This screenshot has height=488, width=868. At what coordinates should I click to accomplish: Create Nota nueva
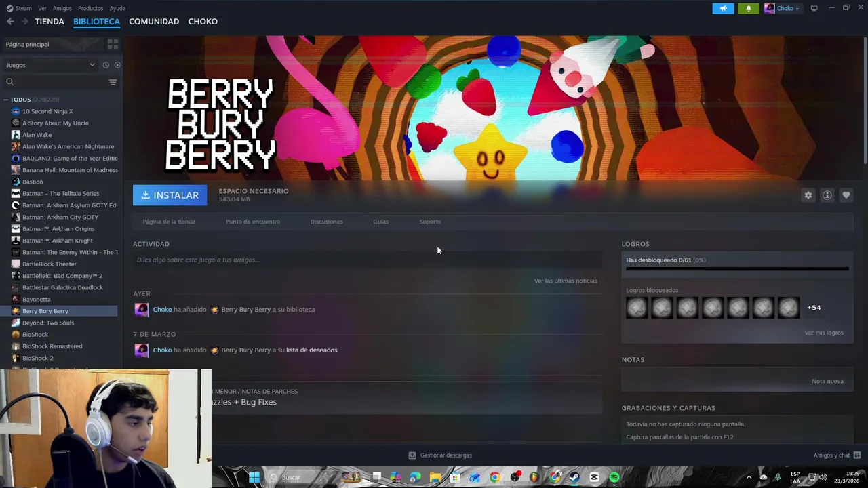point(827,381)
